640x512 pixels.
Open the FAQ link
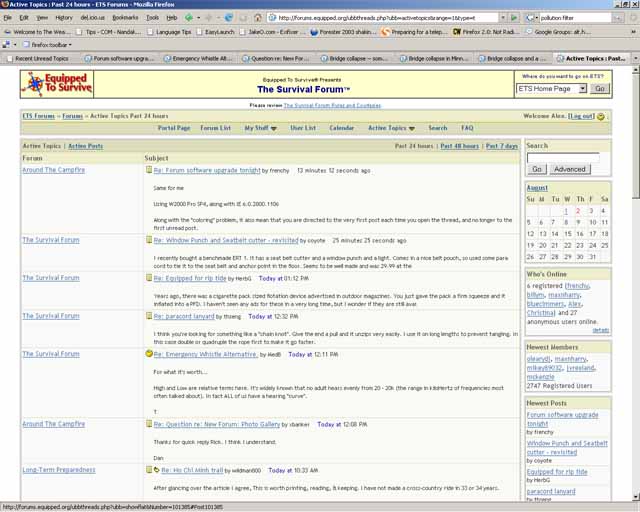[467, 128]
